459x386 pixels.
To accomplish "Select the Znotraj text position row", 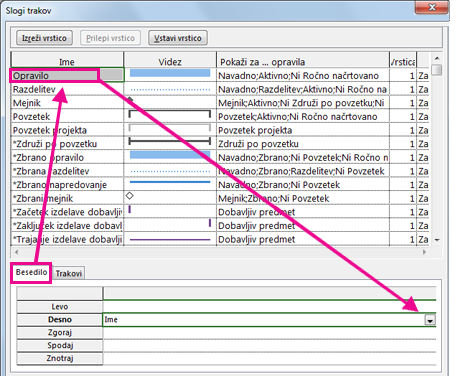I will (x=60, y=359).
